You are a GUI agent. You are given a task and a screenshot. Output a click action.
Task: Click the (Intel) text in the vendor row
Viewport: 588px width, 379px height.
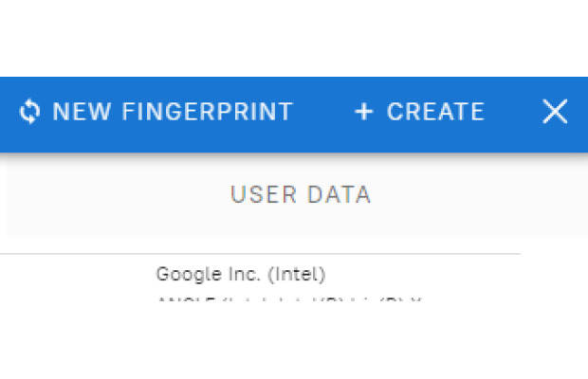click(296, 275)
